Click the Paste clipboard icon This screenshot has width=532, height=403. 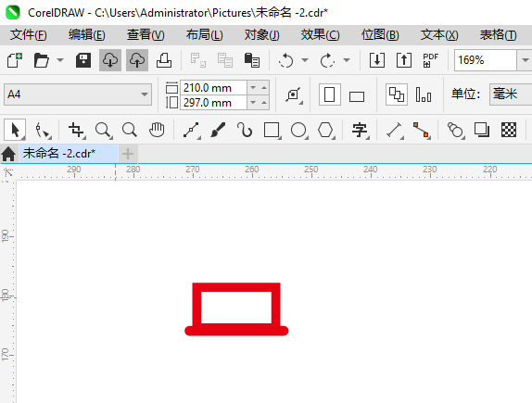point(252,60)
